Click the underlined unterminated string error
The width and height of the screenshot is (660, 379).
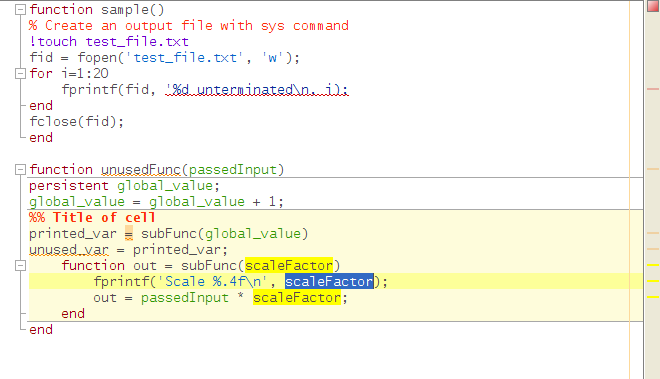pyautogui.click(x=257, y=90)
